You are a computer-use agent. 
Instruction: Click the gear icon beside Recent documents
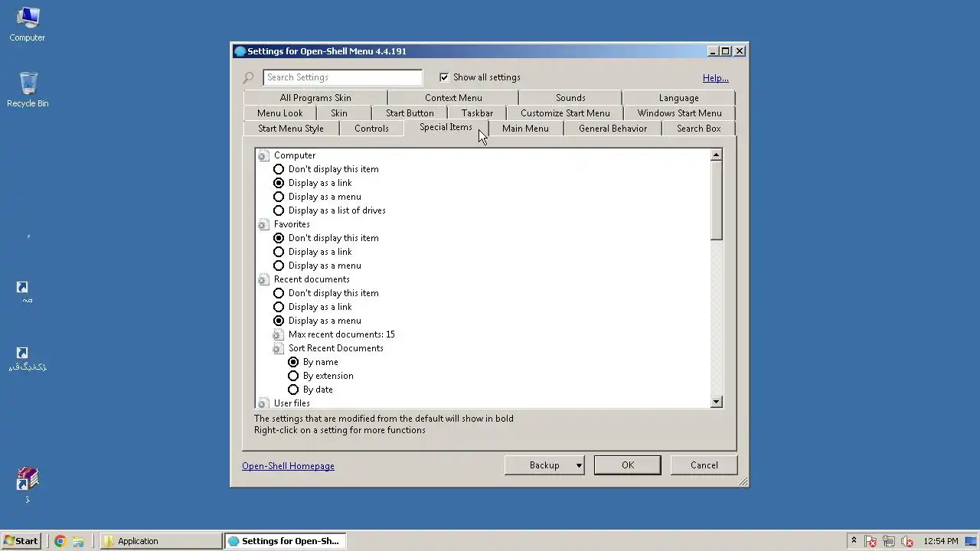click(x=263, y=279)
